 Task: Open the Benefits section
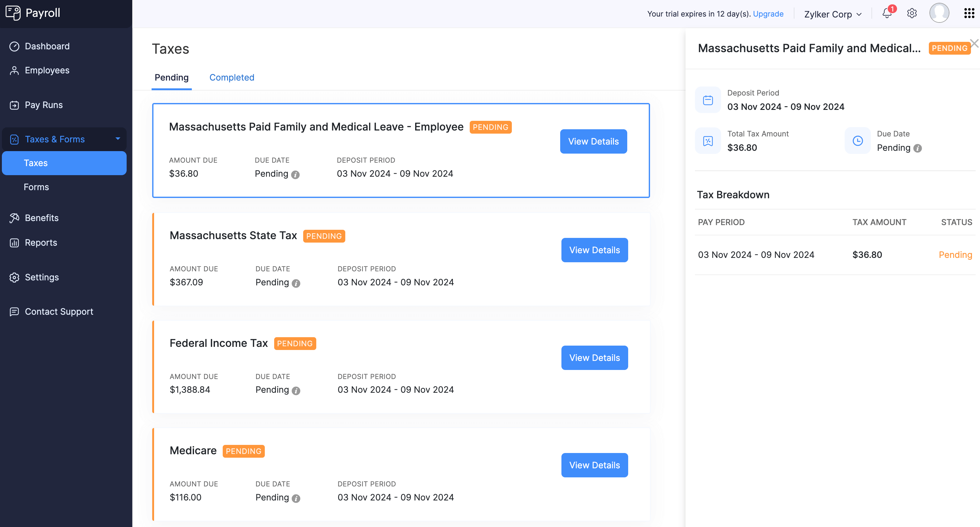point(41,218)
